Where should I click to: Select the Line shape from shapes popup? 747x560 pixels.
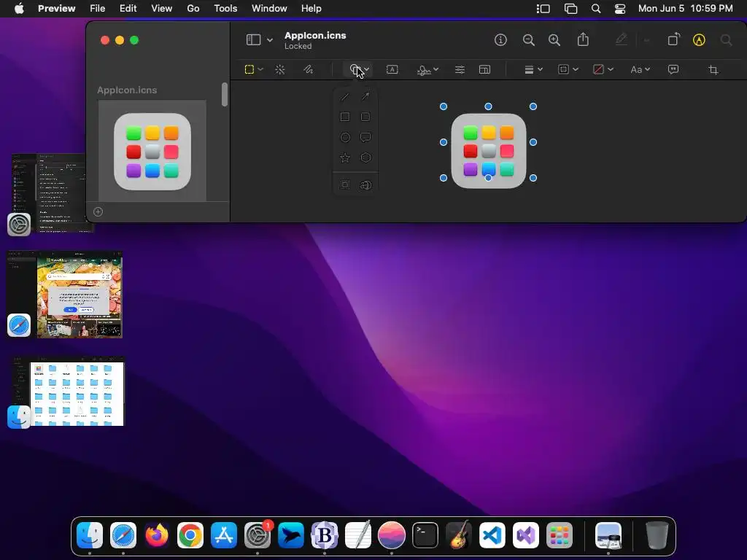(x=345, y=97)
